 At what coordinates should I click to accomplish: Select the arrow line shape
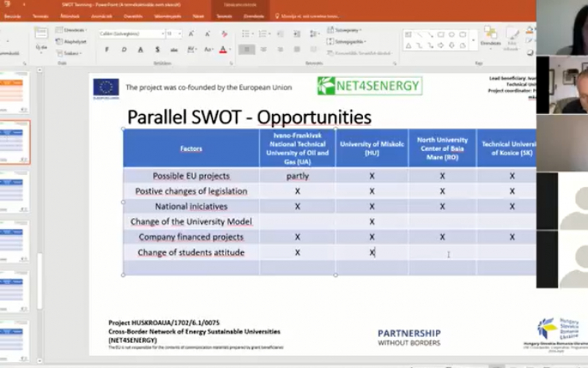[x=430, y=35]
